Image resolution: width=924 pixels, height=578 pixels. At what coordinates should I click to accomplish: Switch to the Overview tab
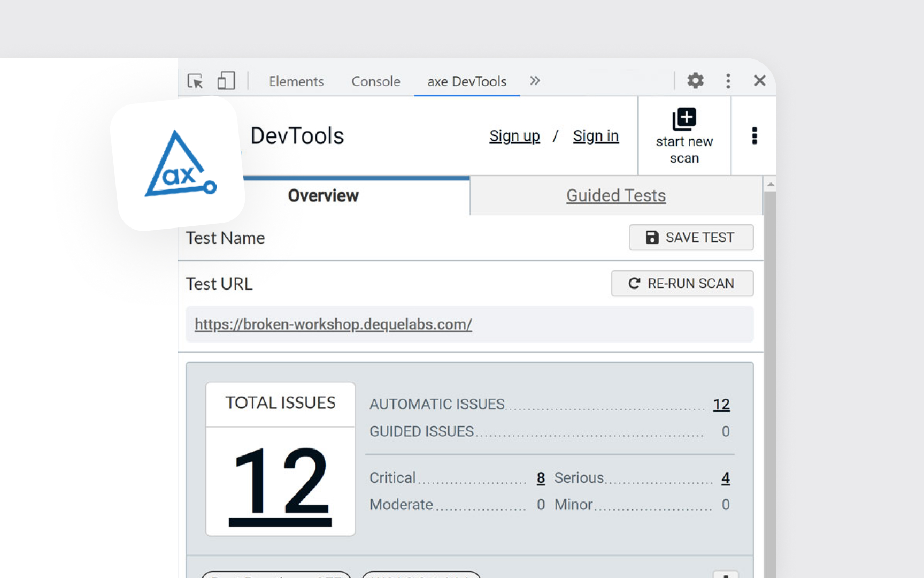[x=323, y=195]
